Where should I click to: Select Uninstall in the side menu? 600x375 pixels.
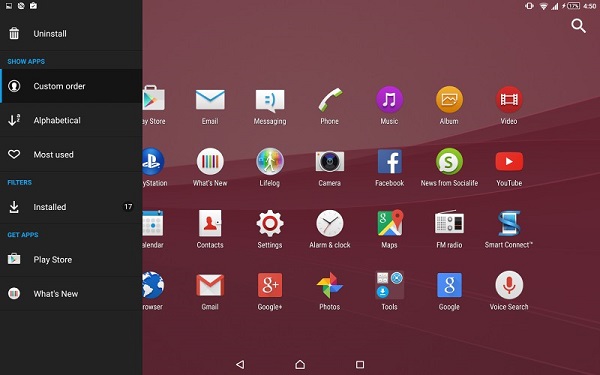point(71,34)
